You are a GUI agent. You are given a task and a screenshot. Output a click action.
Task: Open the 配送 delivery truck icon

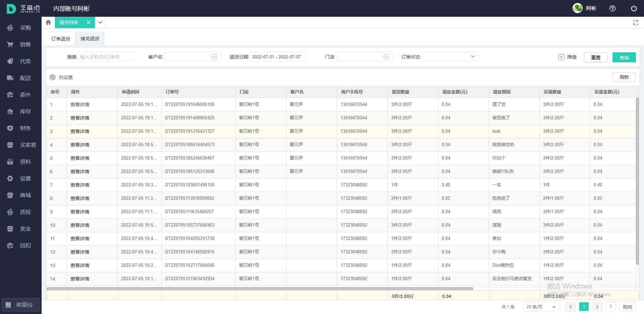coord(10,78)
